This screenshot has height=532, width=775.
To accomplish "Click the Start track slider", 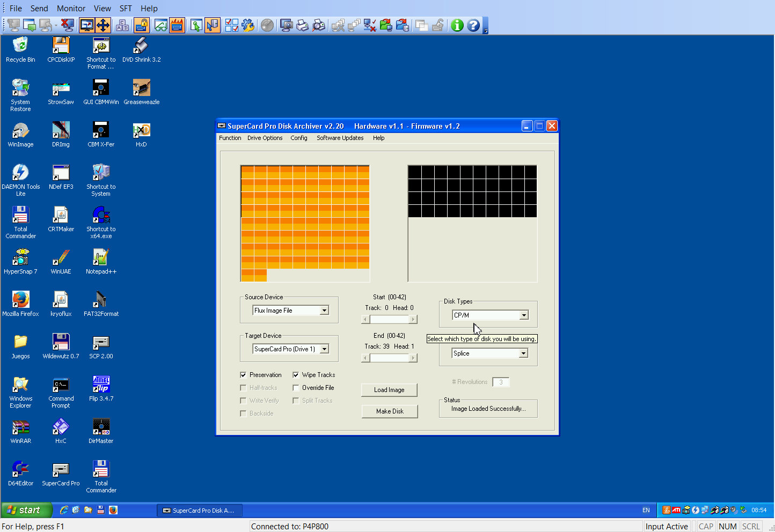I will point(390,319).
